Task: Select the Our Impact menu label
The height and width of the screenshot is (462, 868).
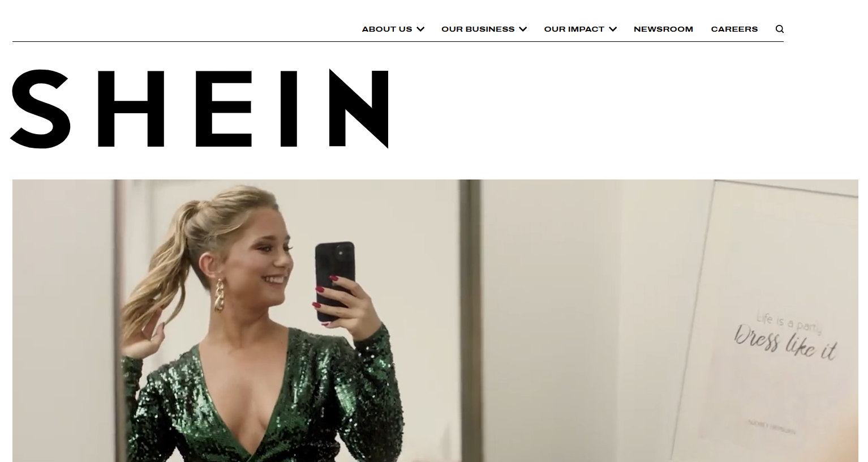Action: pyautogui.click(x=574, y=29)
